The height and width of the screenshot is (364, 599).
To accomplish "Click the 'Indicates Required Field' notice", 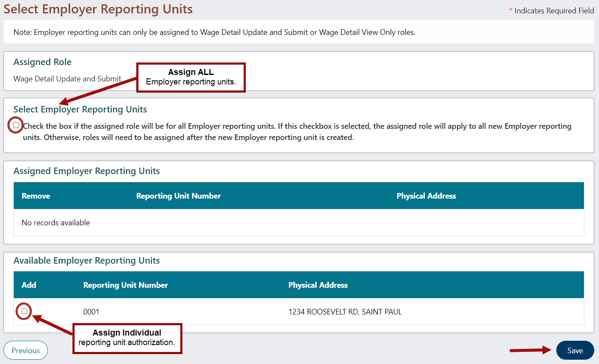I will pyautogui.click(x=554, y=11).
